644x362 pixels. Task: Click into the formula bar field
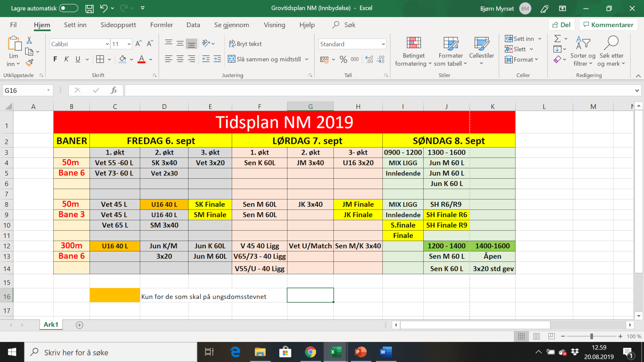pyautogui.click(x=379, y=90)
